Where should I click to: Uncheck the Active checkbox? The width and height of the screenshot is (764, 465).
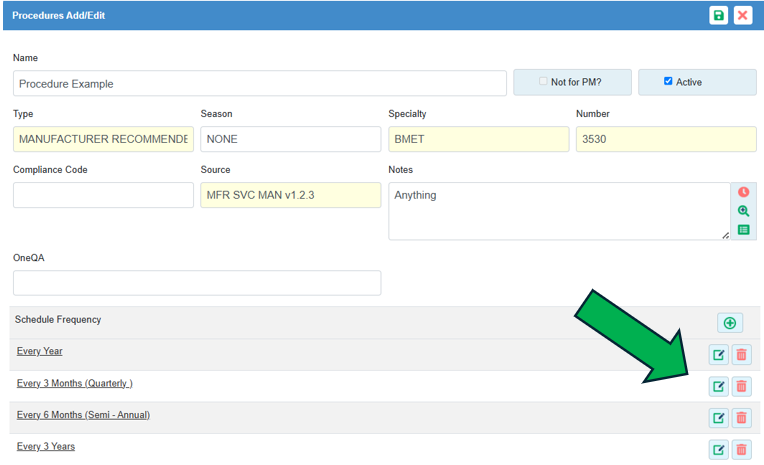[x=668, y=82]
